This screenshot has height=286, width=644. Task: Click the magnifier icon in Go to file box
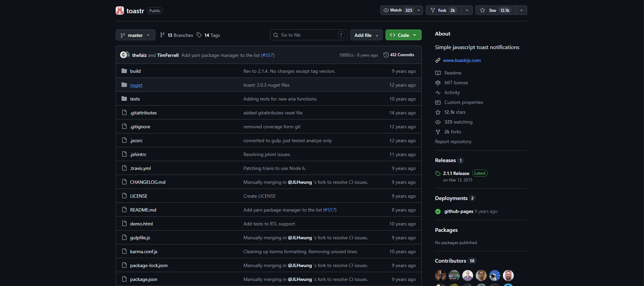pyautogui.click(x=276, y=35)
